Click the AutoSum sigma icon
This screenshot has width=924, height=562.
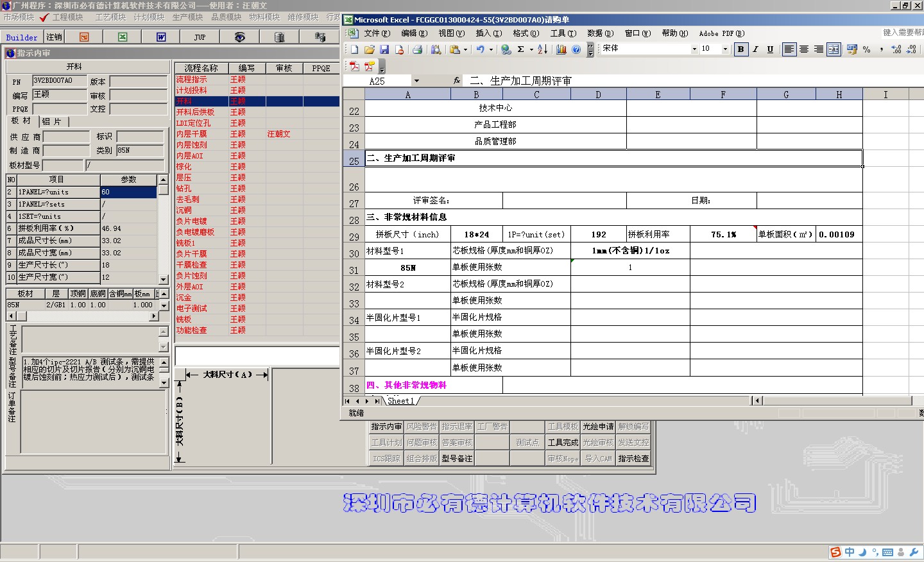(521, 49)
